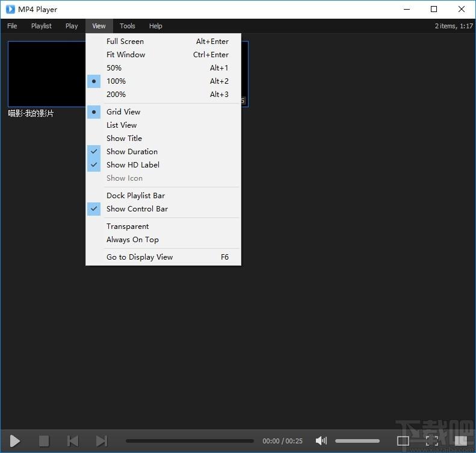The image size is (476, 453).
Task: Choose Fit Window menu entry
Action: (163, 55)
